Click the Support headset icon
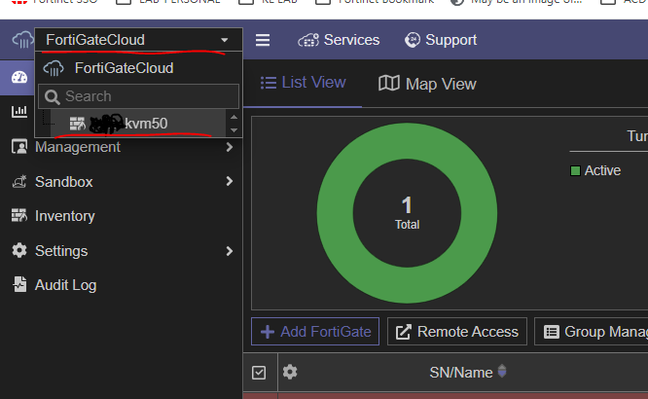 412,40
